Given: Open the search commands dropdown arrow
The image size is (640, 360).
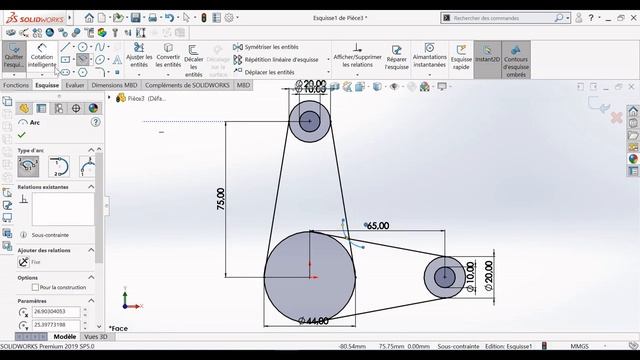Looking at the screenshot, I should (x=568, y=18).
